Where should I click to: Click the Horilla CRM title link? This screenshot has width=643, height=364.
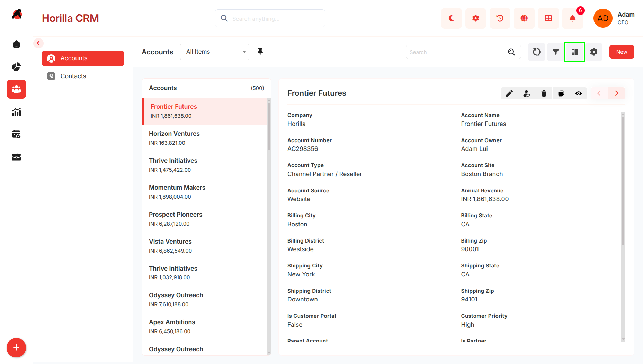click(x=70, y=18)
